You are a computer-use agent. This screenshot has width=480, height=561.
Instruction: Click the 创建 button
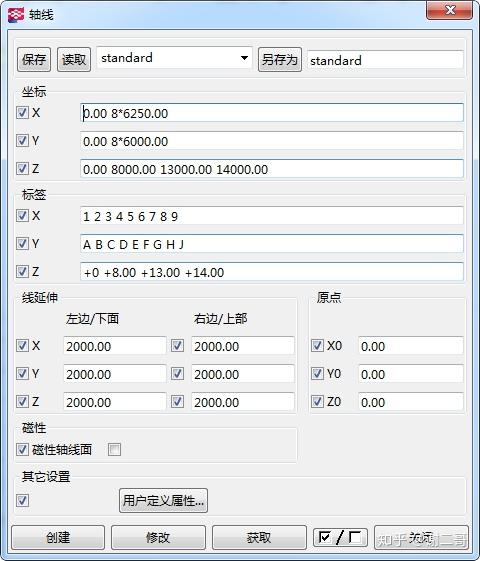58,537
